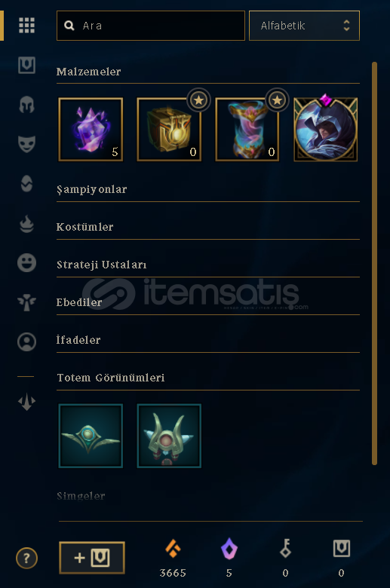This screenshot has height=588, width=390.
Task: Open the champions helmet icon filter
Action: [26, 105]
